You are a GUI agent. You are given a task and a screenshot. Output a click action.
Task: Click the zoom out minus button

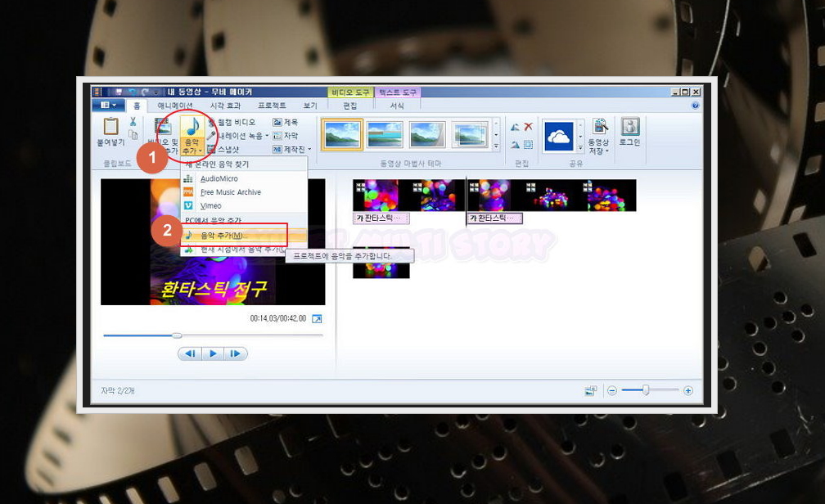(612, 390)
